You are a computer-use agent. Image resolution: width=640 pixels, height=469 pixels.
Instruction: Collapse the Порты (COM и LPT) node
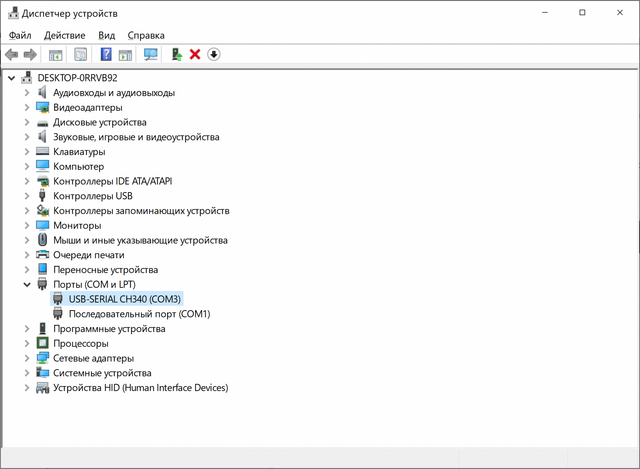[27, 285]
